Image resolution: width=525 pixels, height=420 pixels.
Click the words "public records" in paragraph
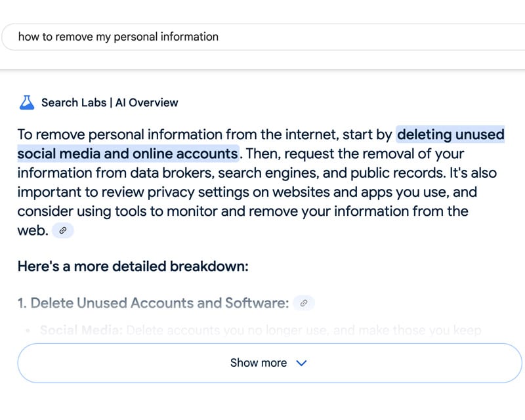click(398, 173)
